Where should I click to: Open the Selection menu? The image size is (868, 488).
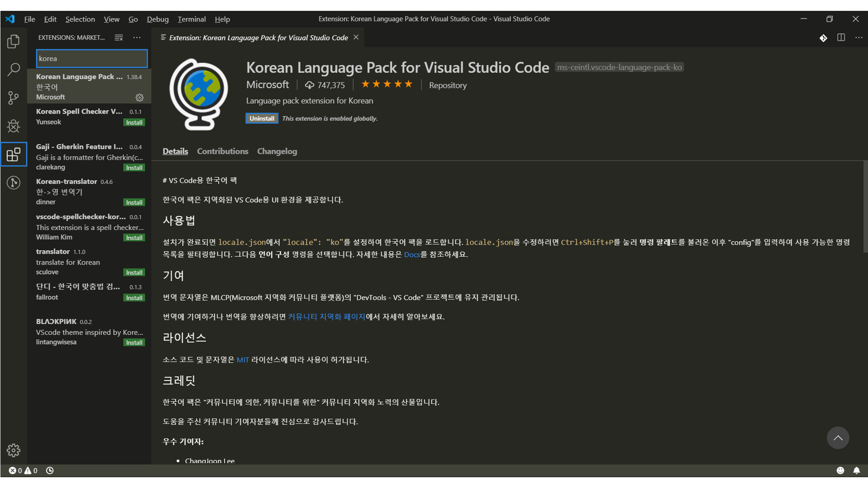pyautogui.click(x=80, y=19)
